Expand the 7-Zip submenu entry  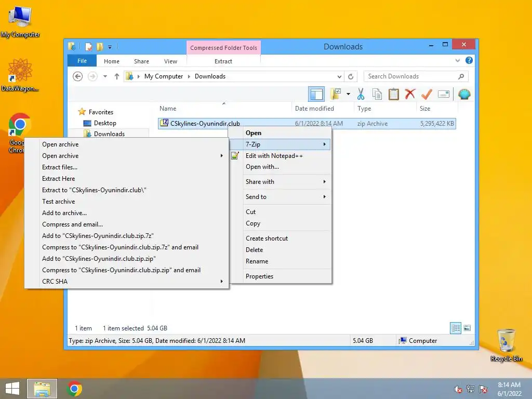click(280, 144)
